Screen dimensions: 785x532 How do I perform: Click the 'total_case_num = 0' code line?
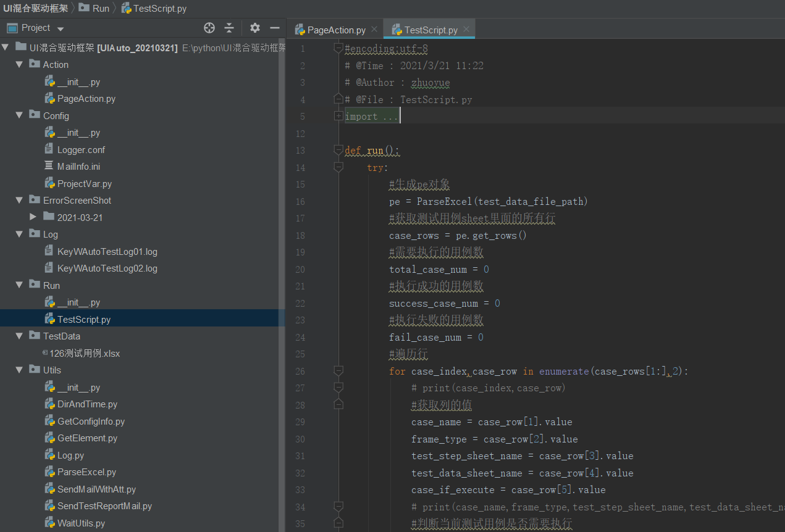[x=439, y=269]
